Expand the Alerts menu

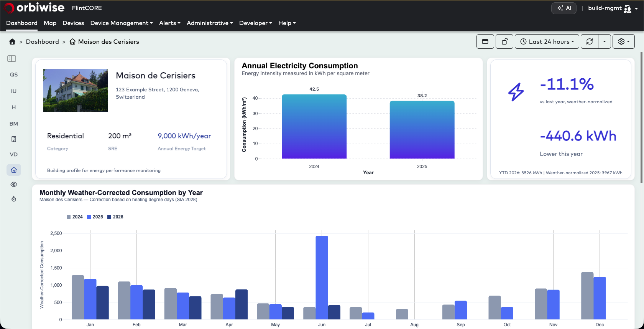tap(170, 23)
